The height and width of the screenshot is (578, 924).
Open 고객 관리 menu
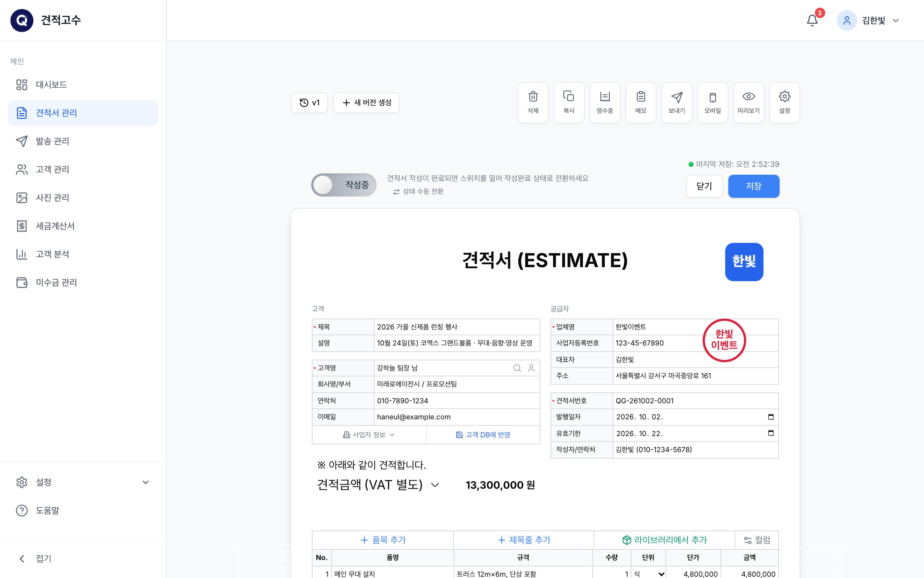click(83, 169)
